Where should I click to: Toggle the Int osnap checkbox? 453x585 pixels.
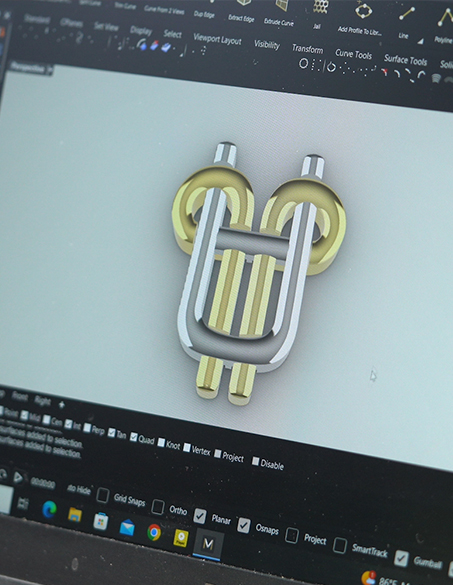click(68, 424)
